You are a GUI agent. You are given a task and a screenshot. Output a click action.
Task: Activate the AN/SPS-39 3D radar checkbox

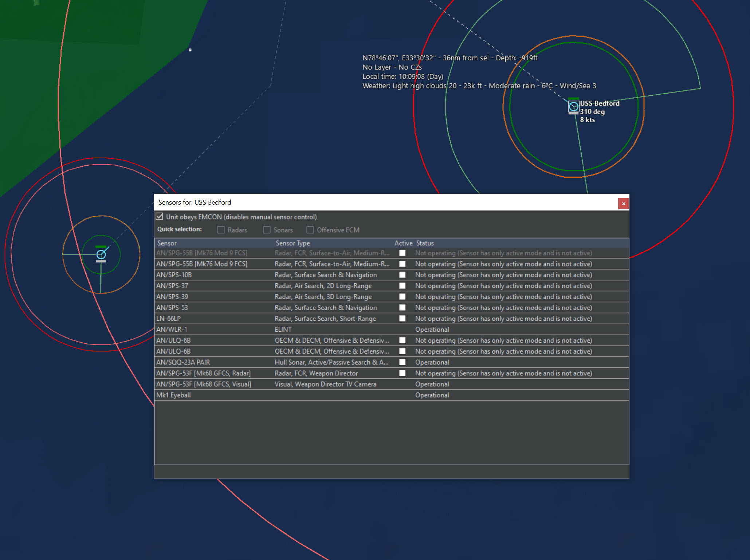coord(402,297)
